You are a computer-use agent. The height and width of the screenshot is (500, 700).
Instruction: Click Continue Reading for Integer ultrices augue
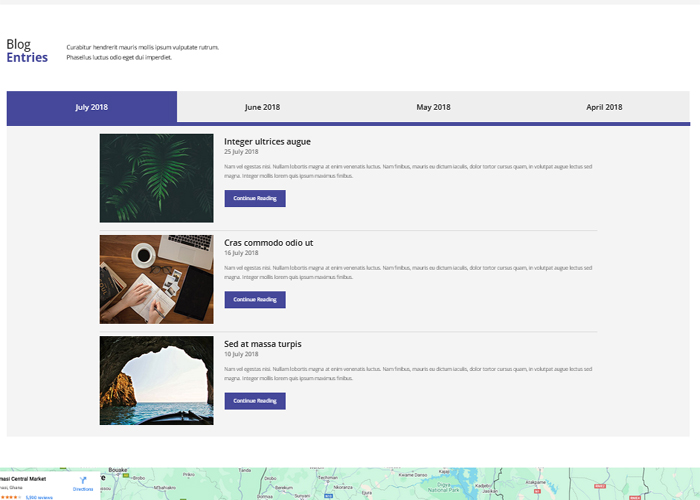(255, 198)
